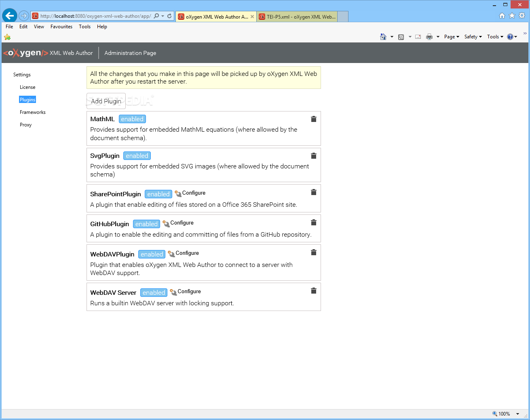Disable WebDAVPlugin enabled badge
Viewport: 530px width, 420px height.
pos(152,254)
